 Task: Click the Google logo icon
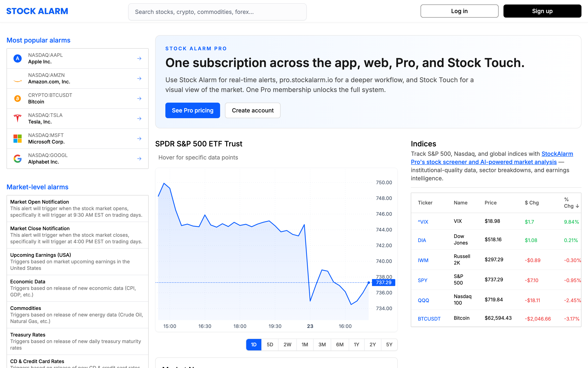pyautogui.click(x=18, y=159)
